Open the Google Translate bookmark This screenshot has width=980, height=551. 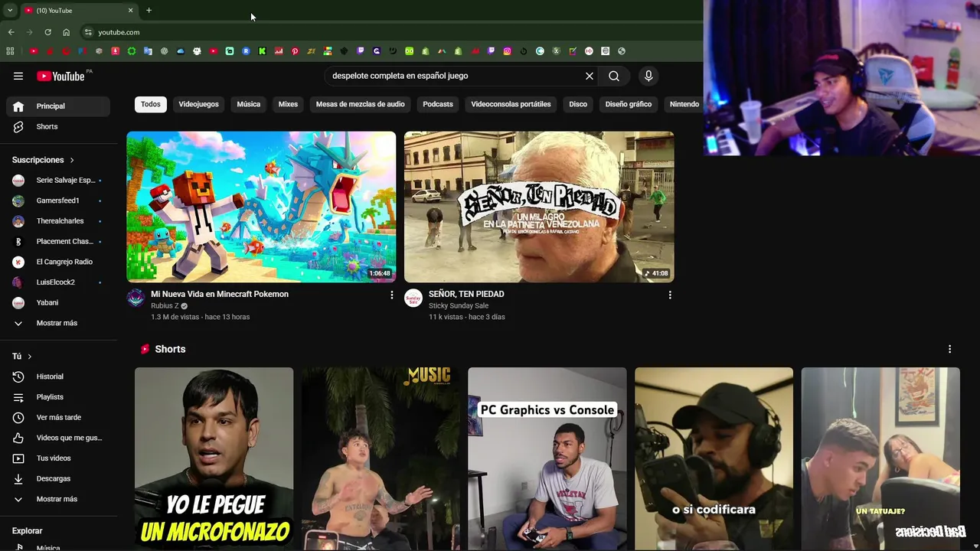click(148, 51)
